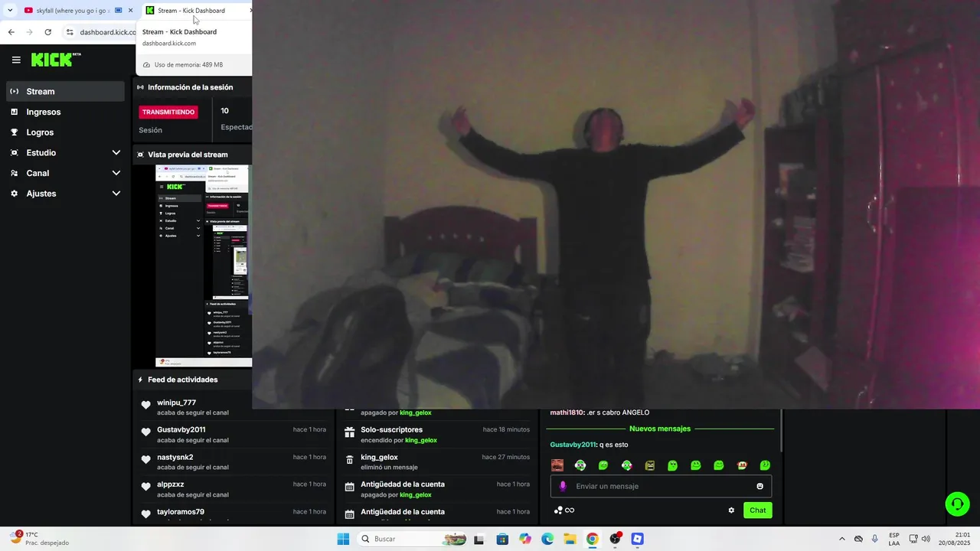The height and width of the screenshot is (551, 980).
Task: Open File Explorer from taskbar
Action: [570, 539]
